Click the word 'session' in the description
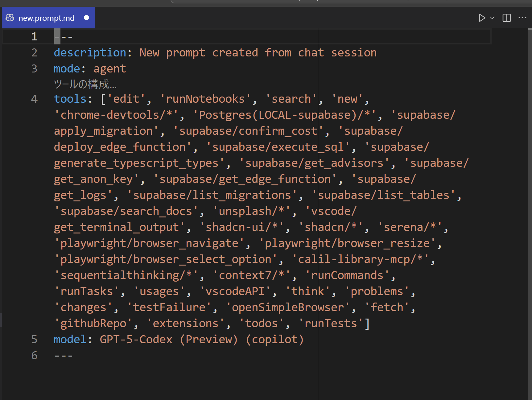This screenshot has width=532, height=400. click(x=354, y=53)
